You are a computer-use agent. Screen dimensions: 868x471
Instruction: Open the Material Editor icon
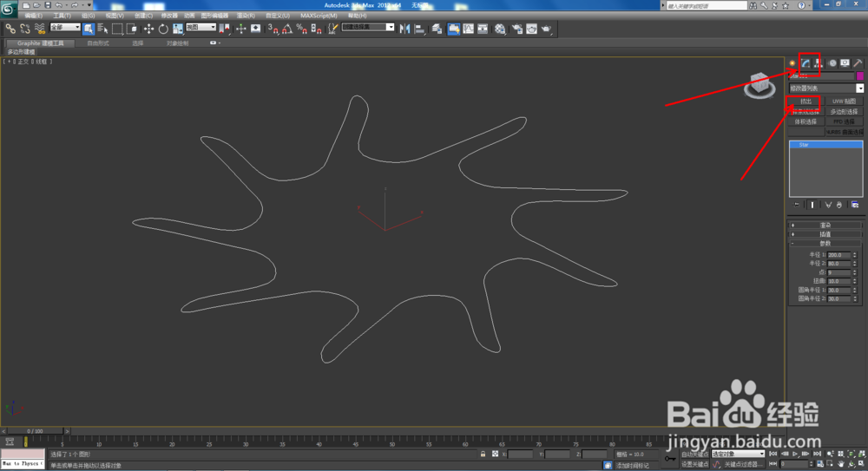[x=500, y=29]
